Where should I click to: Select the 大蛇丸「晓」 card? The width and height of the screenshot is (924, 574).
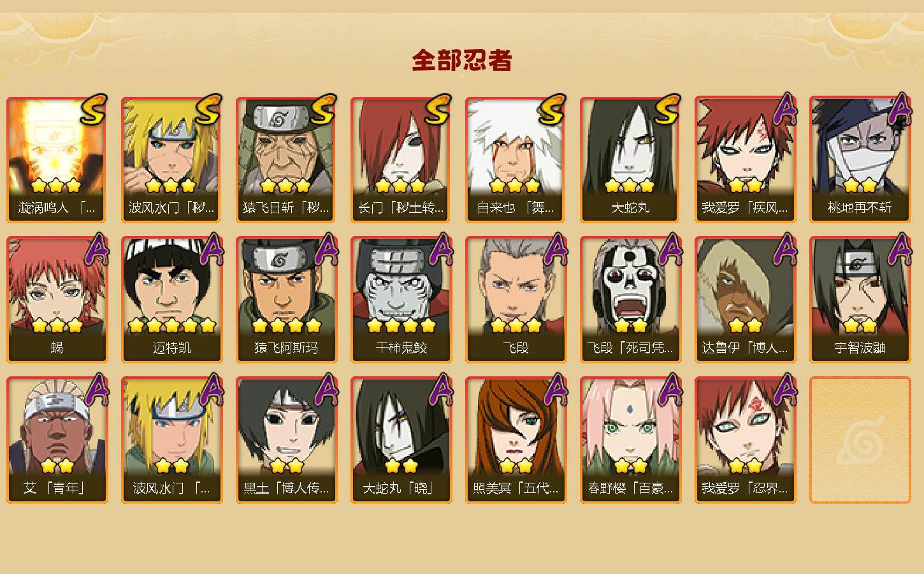[x=401, y=440]
